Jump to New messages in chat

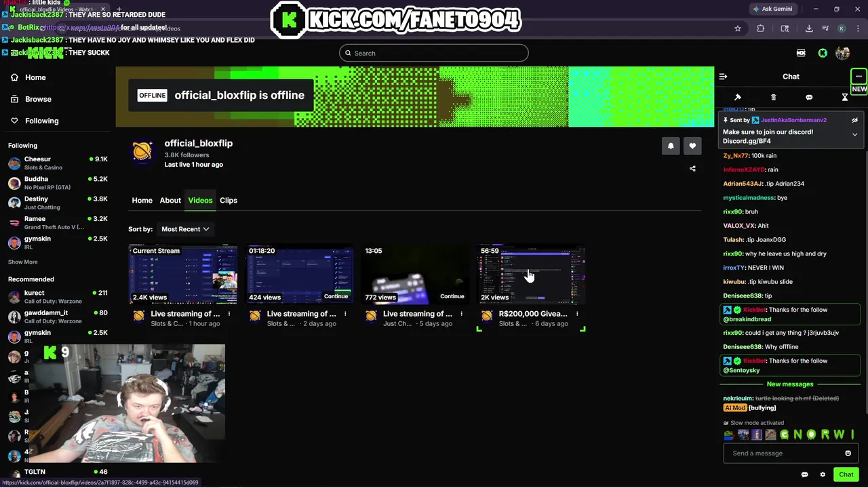789,384
